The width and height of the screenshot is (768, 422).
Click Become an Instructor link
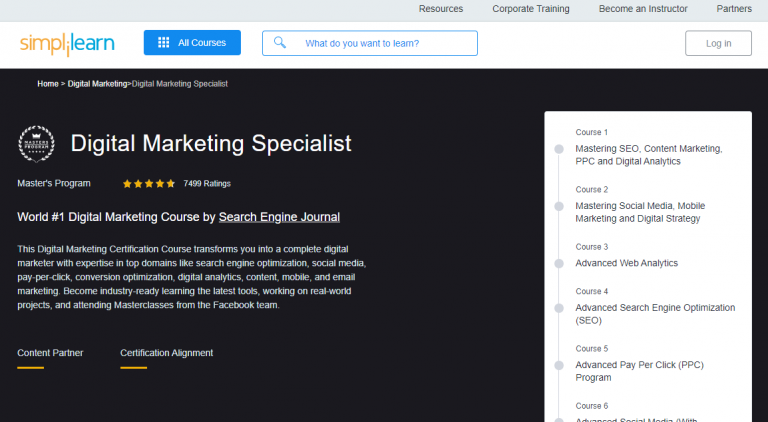click(643, 9)
